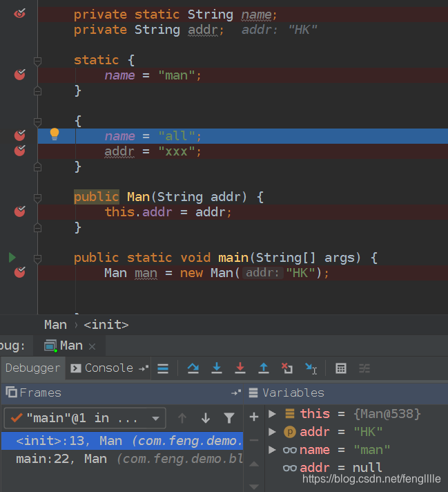Click Man in the editor breadcrumb
Image resolution: width=448 pixels, height=492 pixels.
55,325
